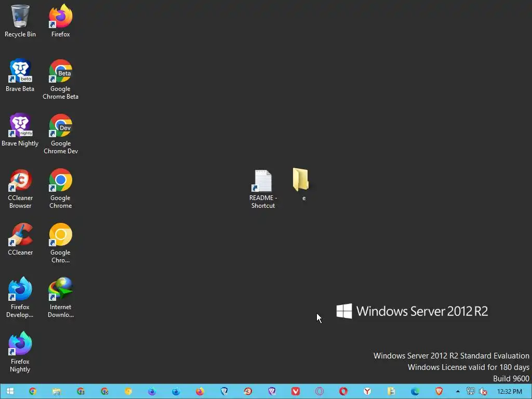532x399 pixels.
Task: Select the CCleaner desktop shortcut
Action: click(x=20, y=239)
